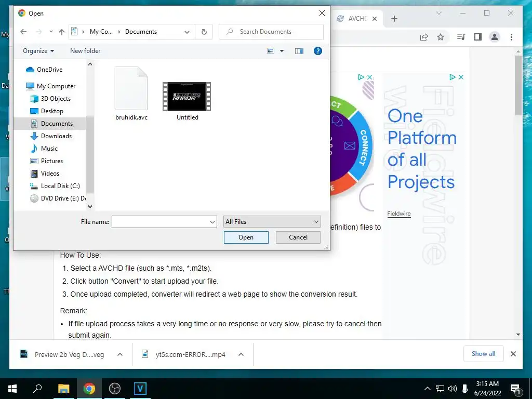Open 3D Objects folder
The width and height of the screenshot is (532, 399).
(x=56, y=99)
